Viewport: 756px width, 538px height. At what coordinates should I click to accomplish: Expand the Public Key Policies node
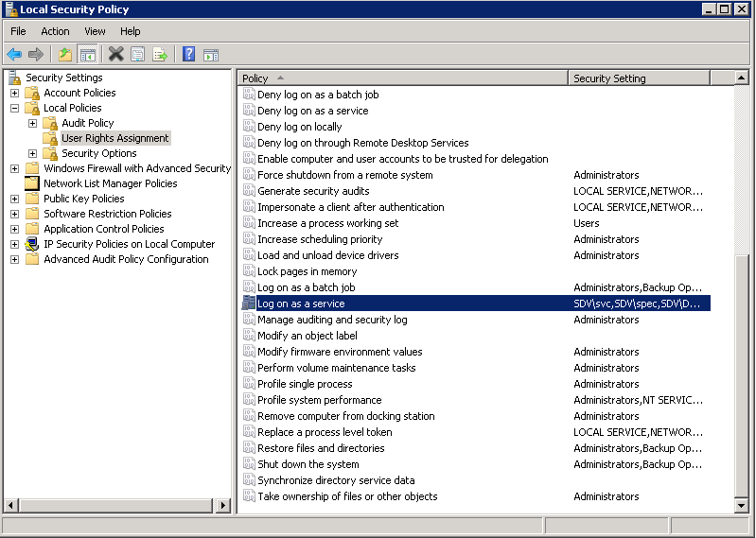(15, 199)
